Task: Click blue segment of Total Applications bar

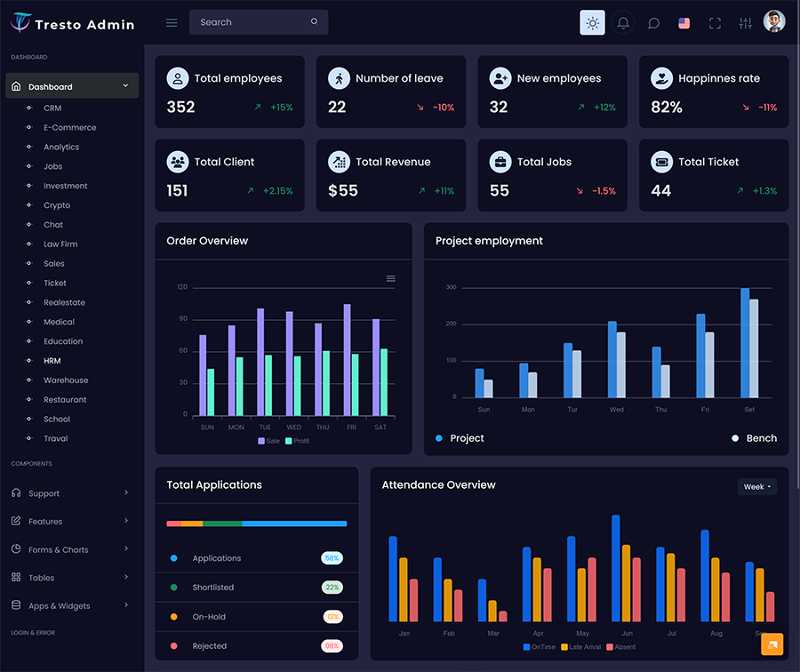Action: point(294,524)
